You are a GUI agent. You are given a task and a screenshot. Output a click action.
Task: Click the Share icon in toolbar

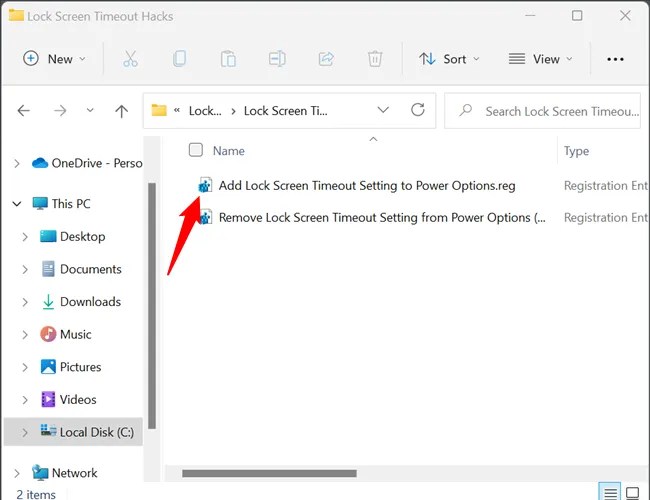326,59
